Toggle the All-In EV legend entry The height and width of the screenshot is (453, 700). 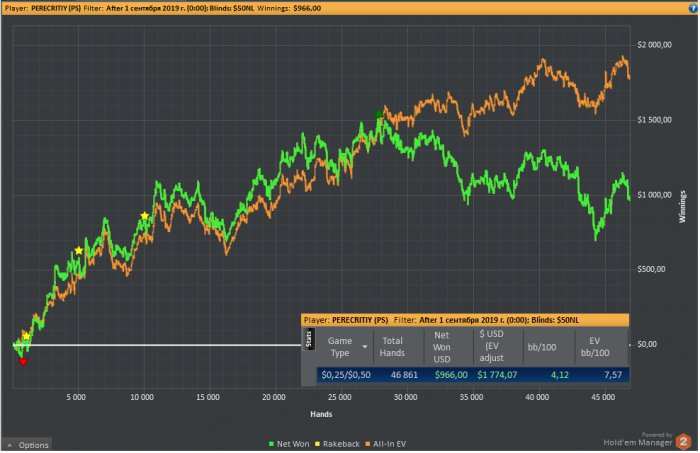click(x=386, y=444)
